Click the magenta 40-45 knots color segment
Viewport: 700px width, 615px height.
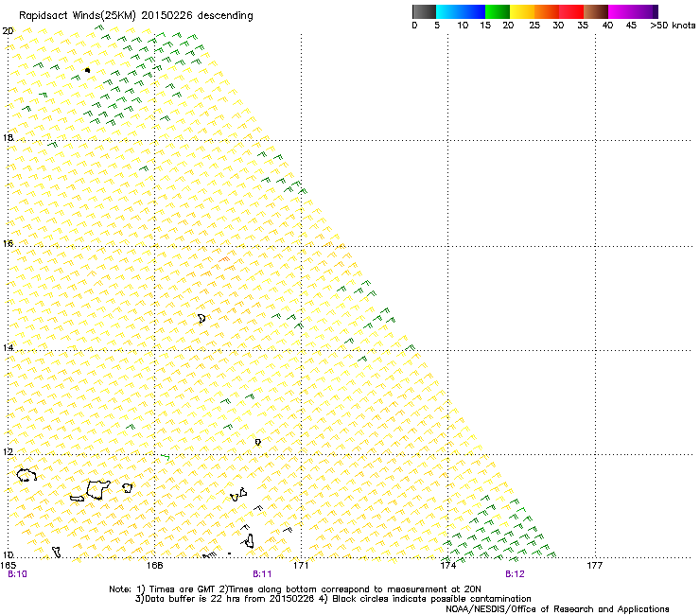[x=621, y=11]
